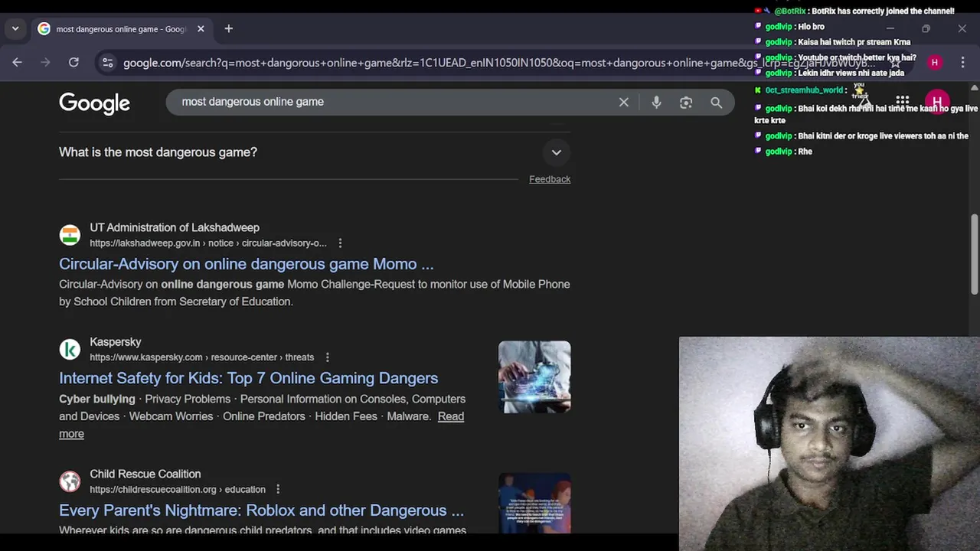Click chat message 'BotRix has correctly joined the channel!'
Viewport: 980px width, 551px height.
882,11
